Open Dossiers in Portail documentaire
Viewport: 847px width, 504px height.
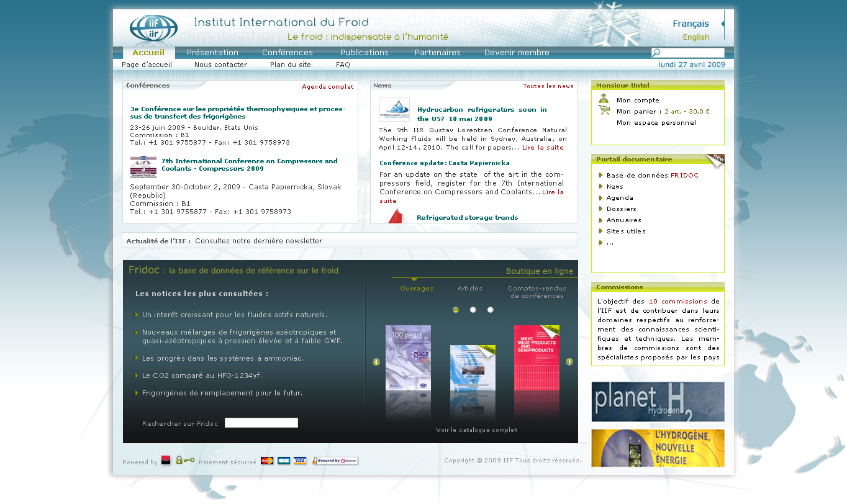pos(622,209)
